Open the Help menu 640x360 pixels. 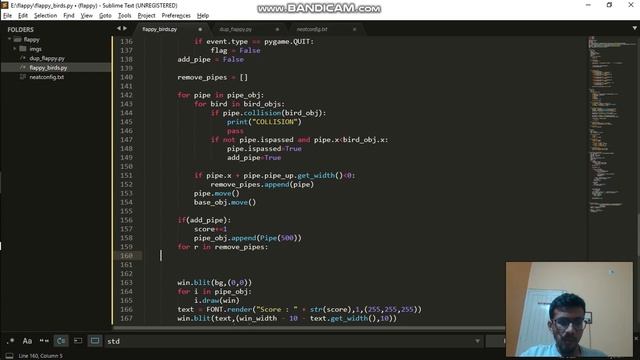tap(203, 16)
